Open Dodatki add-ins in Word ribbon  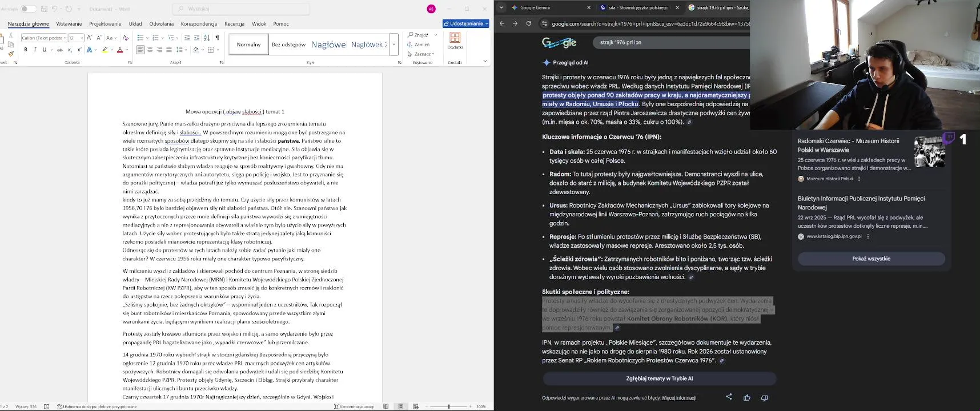455,41
